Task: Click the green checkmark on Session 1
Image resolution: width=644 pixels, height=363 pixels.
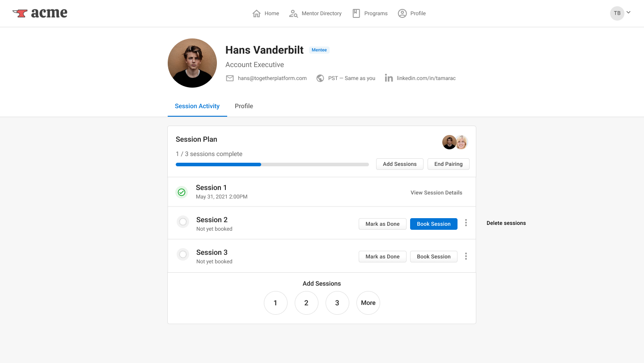Action: click(182, 192)
